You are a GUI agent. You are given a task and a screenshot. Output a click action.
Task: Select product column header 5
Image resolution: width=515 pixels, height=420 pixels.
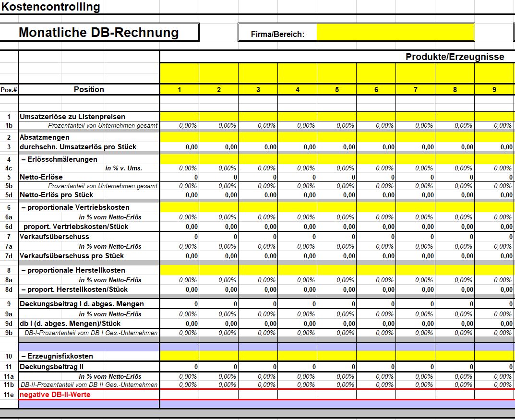point(337,90)
